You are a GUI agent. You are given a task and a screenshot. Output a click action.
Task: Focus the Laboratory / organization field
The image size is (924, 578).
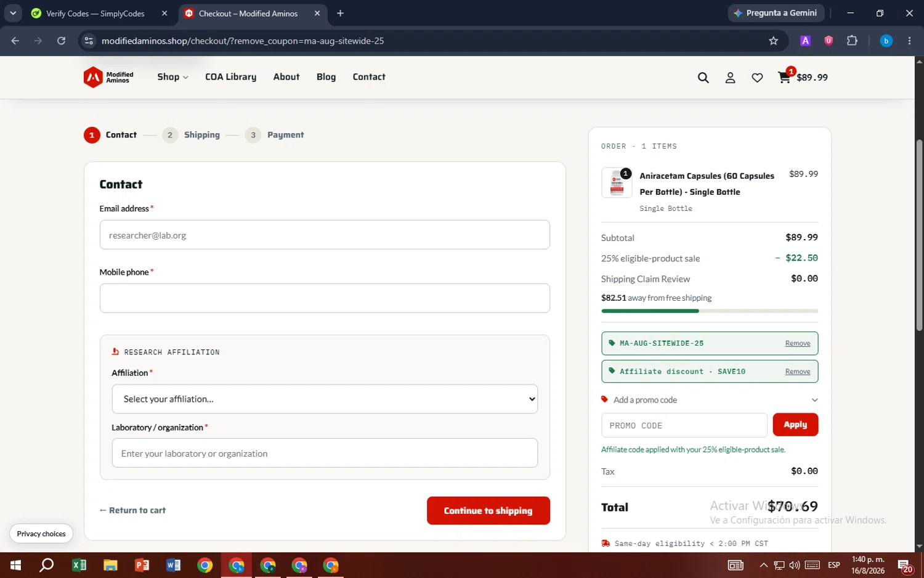tap(325, 453)
